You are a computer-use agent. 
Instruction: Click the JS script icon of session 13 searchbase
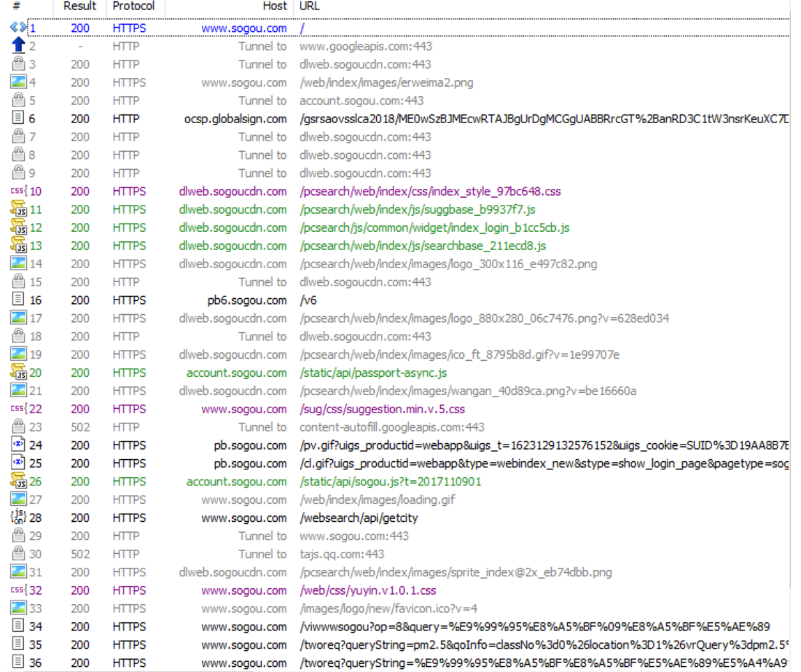18,246
